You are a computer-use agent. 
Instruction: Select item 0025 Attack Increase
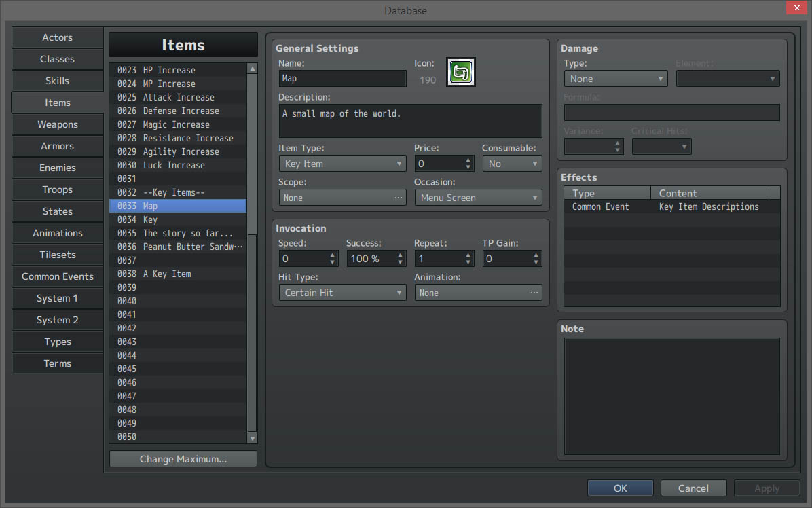(x=178, y=97)
